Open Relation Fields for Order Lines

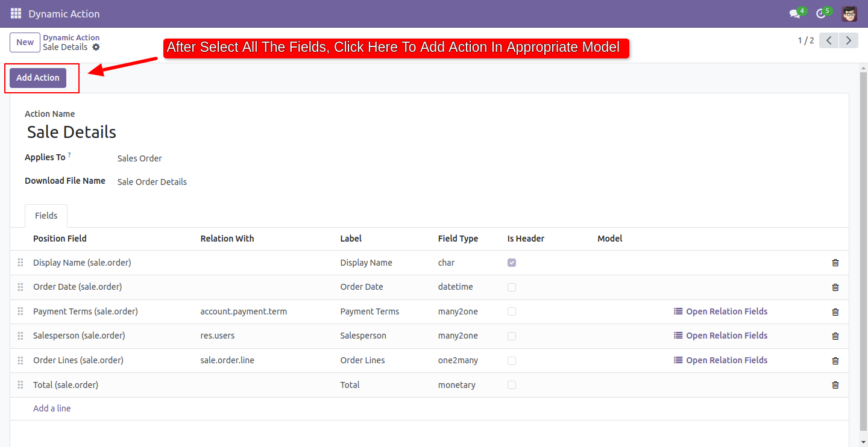720,360
